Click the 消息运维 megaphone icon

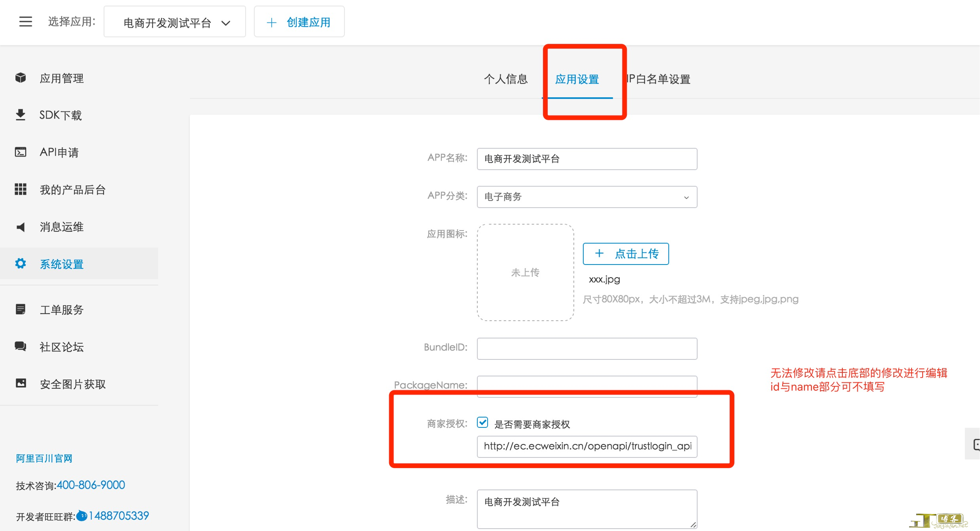click(x=21, y=227)
